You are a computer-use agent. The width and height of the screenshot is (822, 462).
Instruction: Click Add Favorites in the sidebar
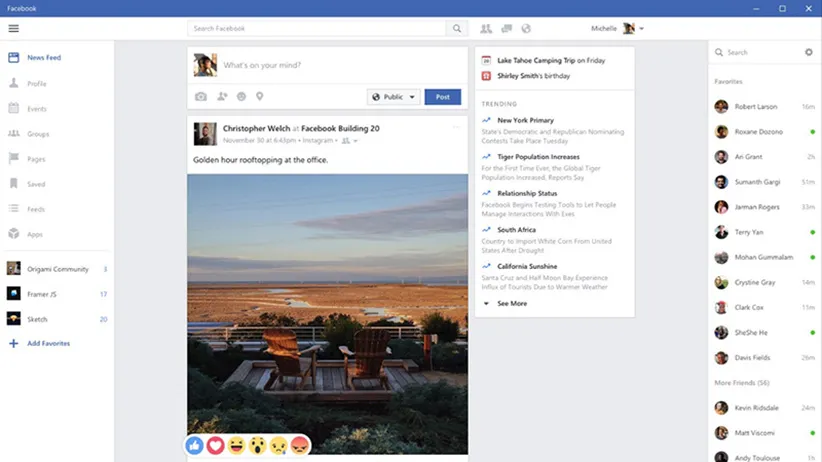[48, 344]
